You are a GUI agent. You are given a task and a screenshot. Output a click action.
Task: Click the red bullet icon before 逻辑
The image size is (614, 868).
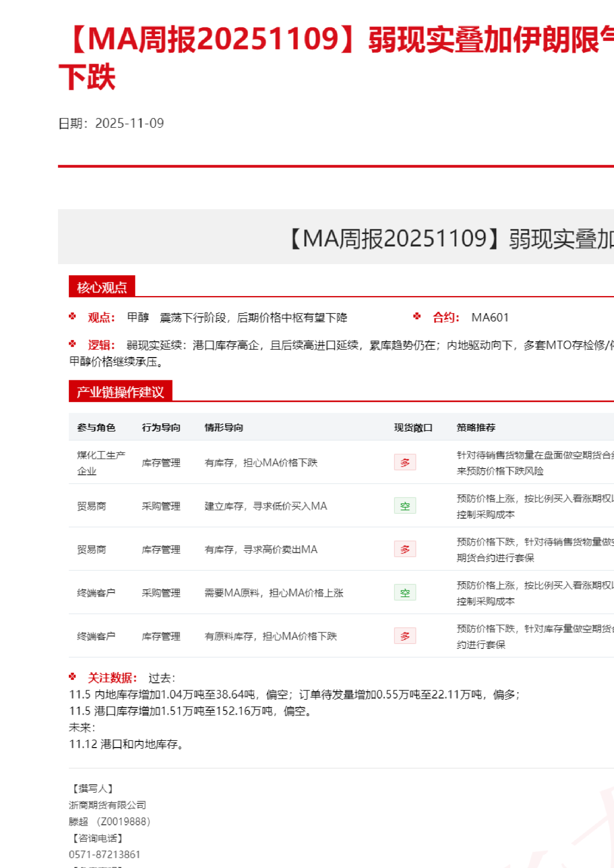[72, 344]
